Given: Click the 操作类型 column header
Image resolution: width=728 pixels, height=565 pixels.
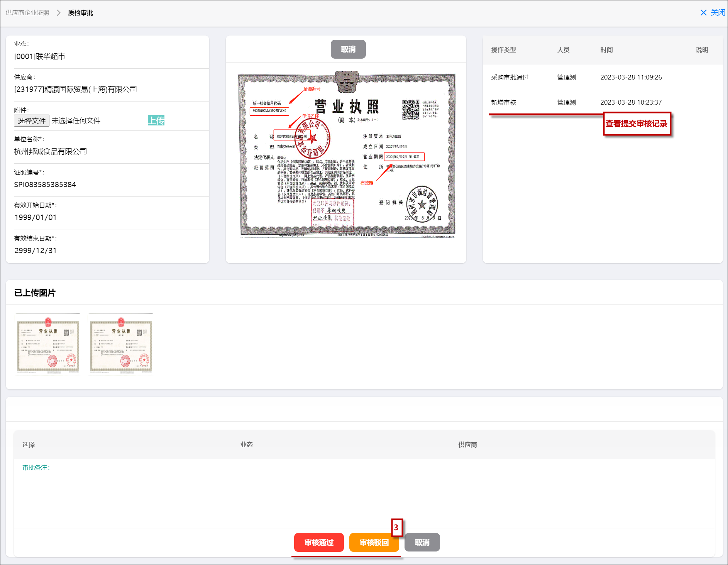Looking at the screenshot, I should coord(503,50).
